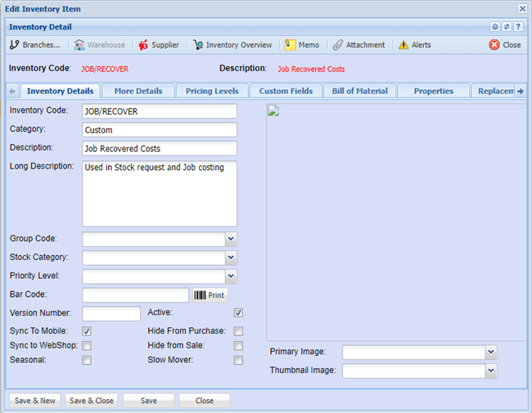Open Attachment paperclip option
Image resolution: width=532 pixels, height=413 pixels.
point(358,45)
